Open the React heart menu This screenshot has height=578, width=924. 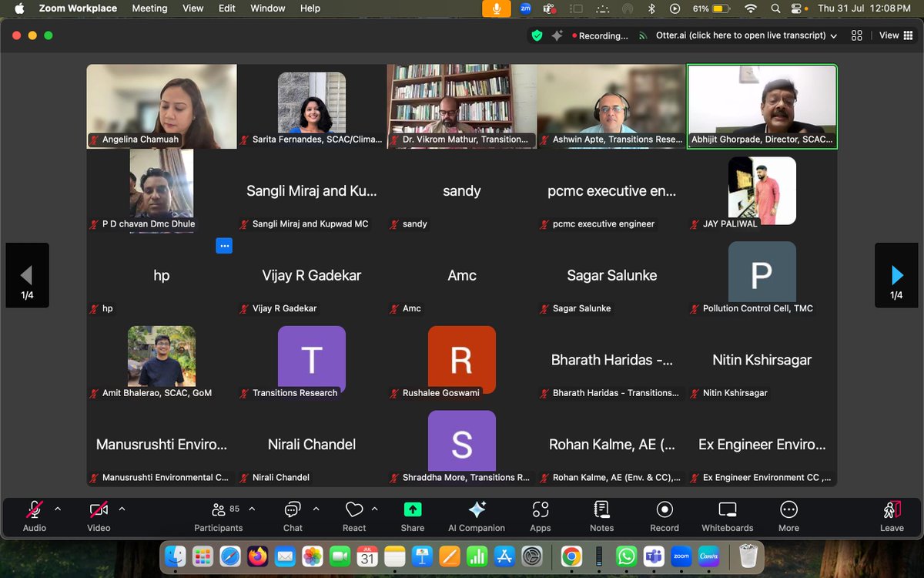pyautogui.click(x=354, y=516)
